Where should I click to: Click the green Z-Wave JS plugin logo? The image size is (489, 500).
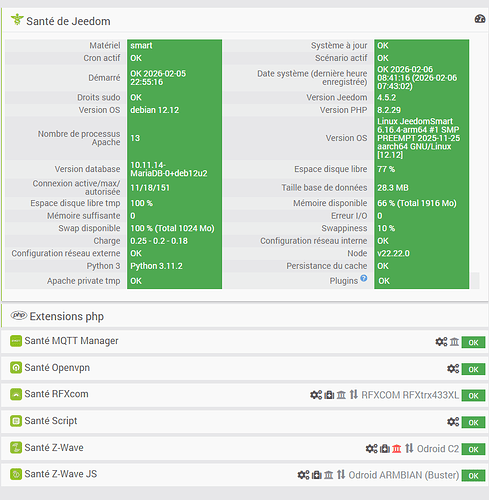(x=16, y=474)
